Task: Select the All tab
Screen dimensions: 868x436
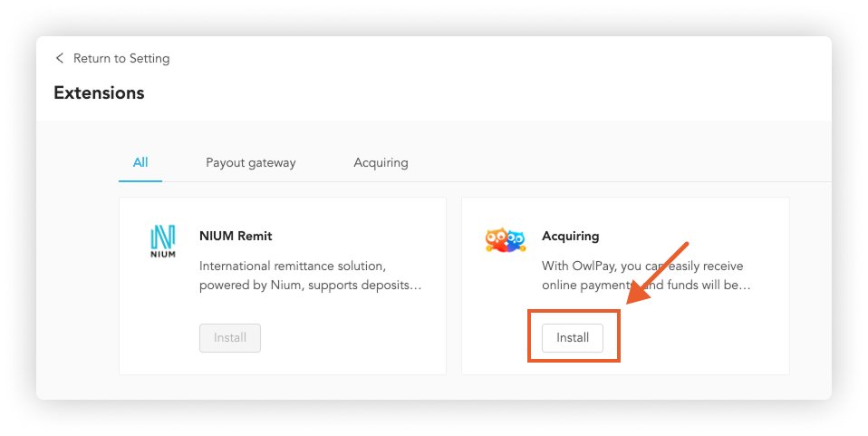Action: [140, 163]
